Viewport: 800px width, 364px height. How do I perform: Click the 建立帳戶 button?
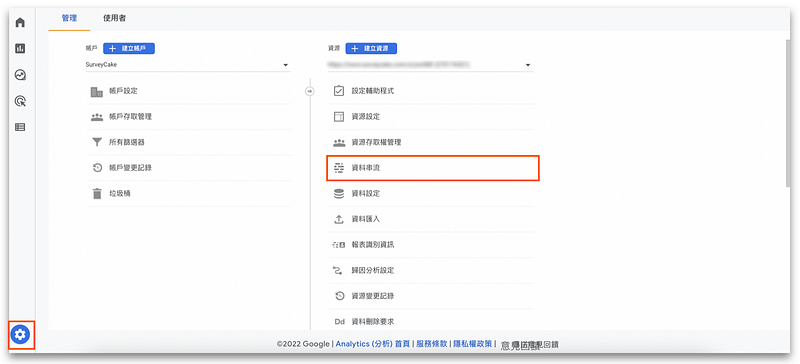point(129,48)
